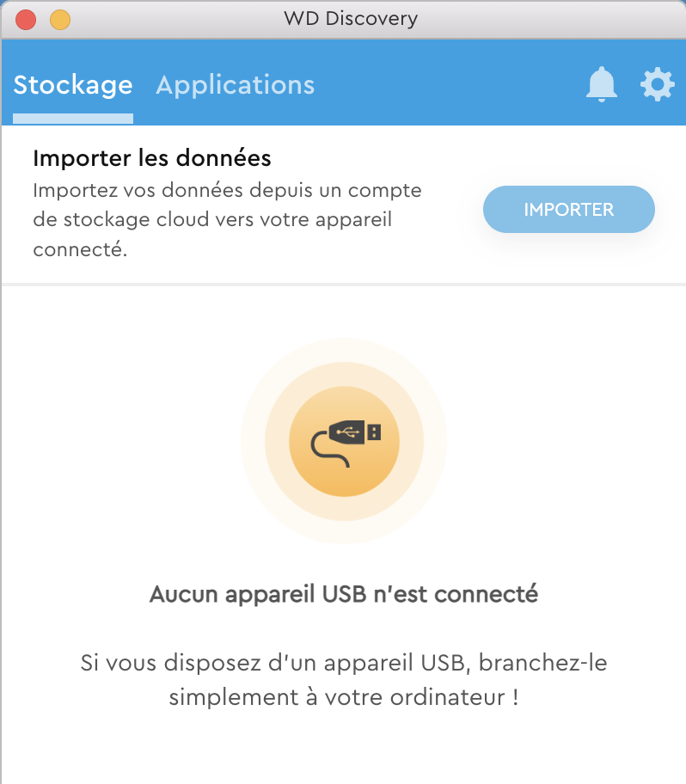Click the "Si vous disposez" hint text
This screenshot has width=686, height=784.
click(344, 679)
